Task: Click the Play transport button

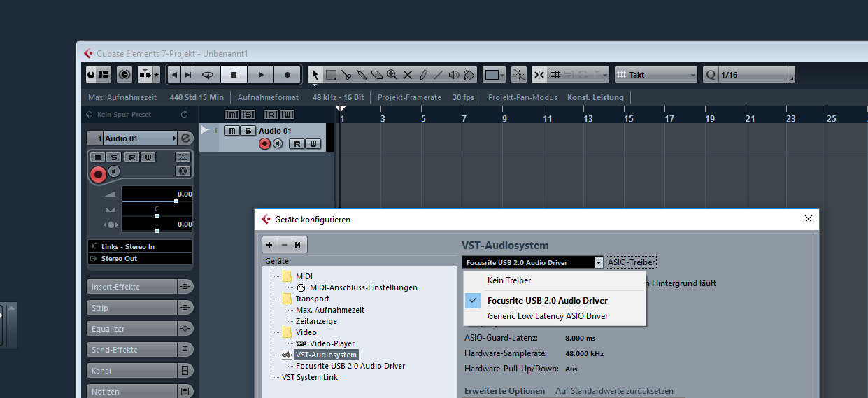Action: click(261, 74)
